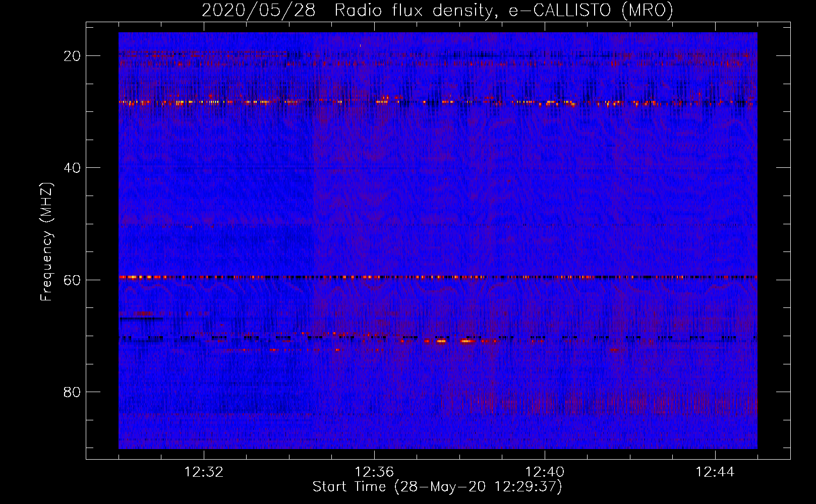Click the frequency tick label "80"
The image size is (816, 504).
72,392
